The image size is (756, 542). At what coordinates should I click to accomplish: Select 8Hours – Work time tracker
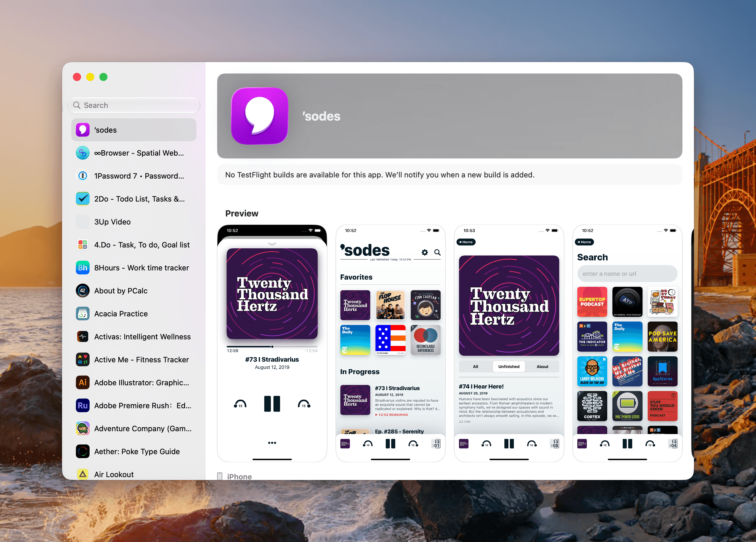click(134, 268)
